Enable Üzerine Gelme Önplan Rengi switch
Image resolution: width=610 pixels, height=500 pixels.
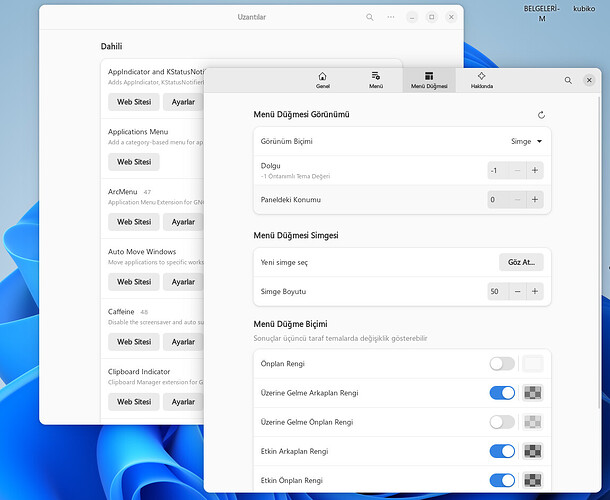(502, 422)
